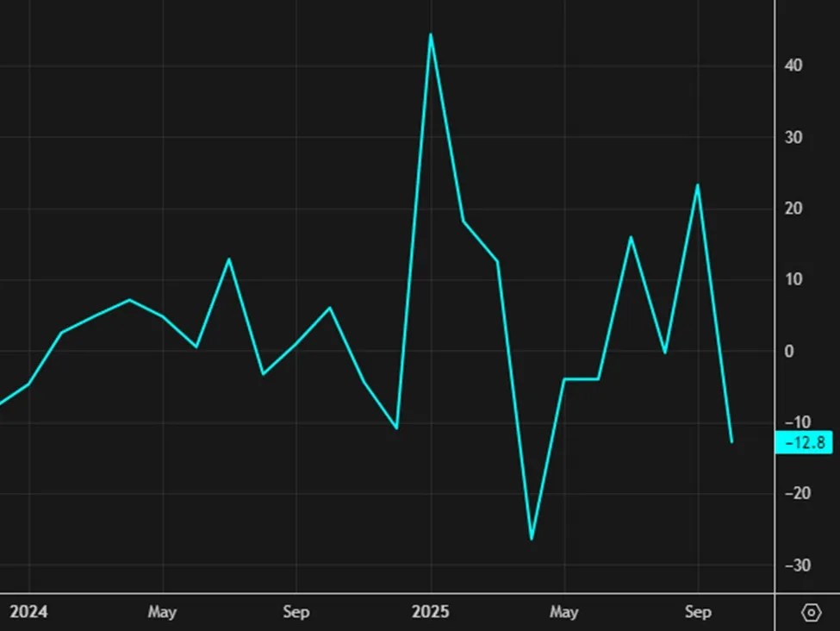Open chart settings hexagon icon
840x631 pixels.
pyautogui.click(x=811, y=613)
